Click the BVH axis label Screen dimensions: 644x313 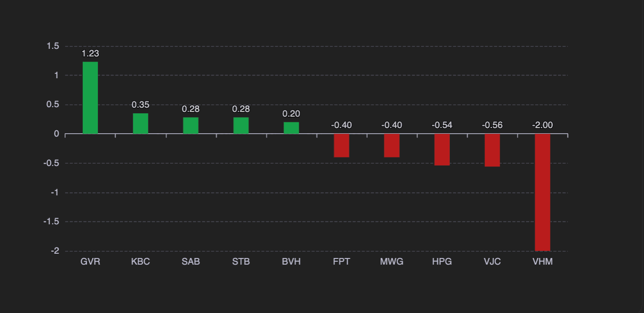[x=291, y=262]
